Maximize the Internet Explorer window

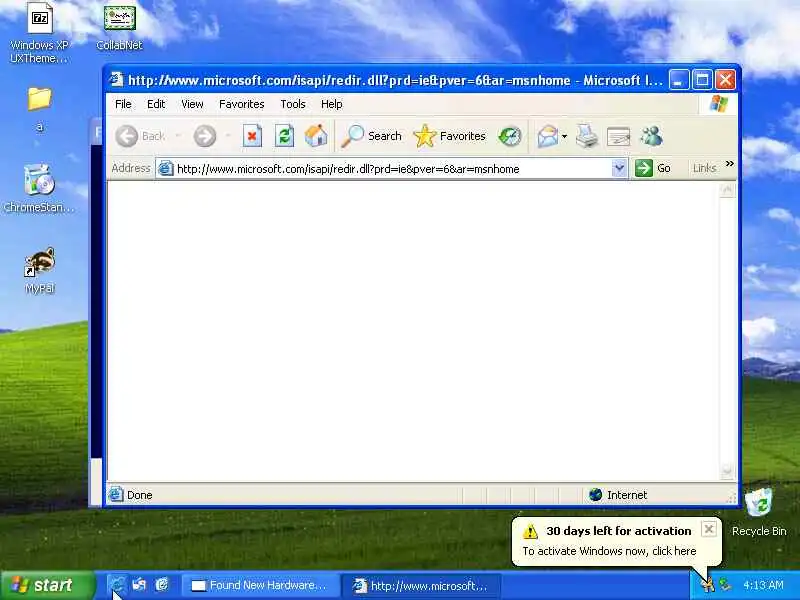point(702,80)
